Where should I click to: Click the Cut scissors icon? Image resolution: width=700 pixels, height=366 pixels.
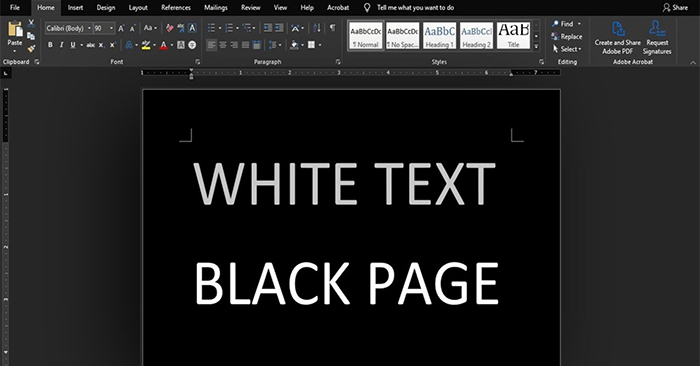click(x=31, y=23)
